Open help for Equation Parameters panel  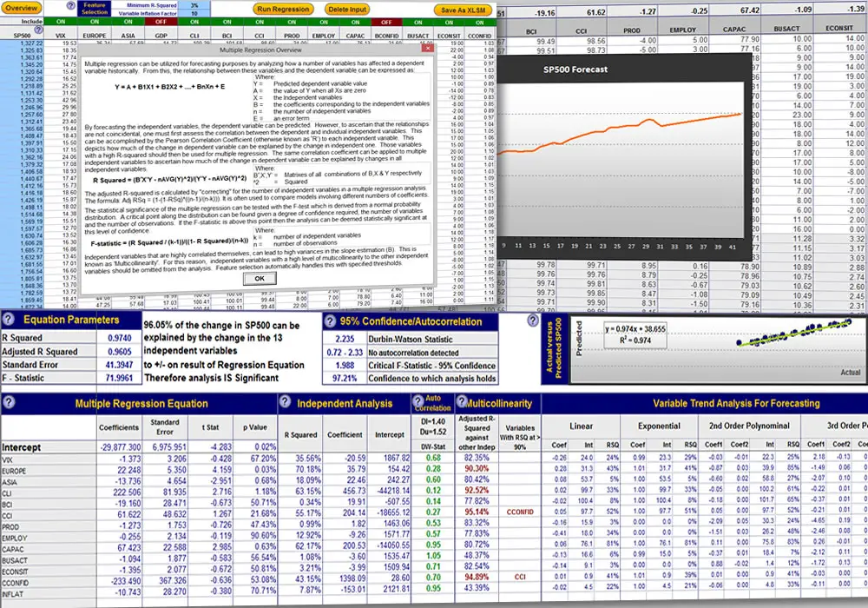click(x=8, y=321)
